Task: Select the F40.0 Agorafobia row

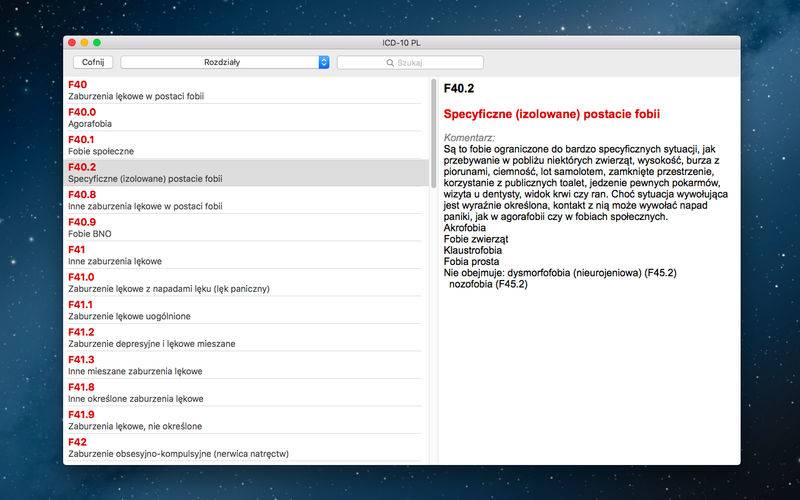Action: coord(244,118)
